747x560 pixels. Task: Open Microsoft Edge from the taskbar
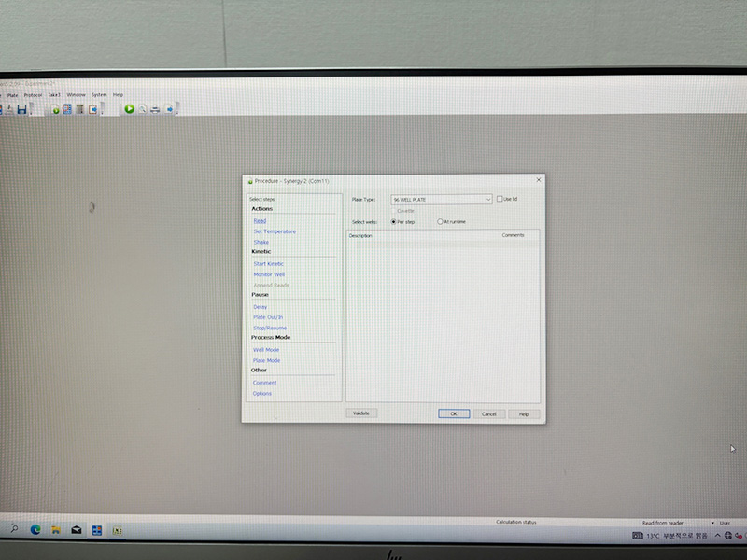36,529
